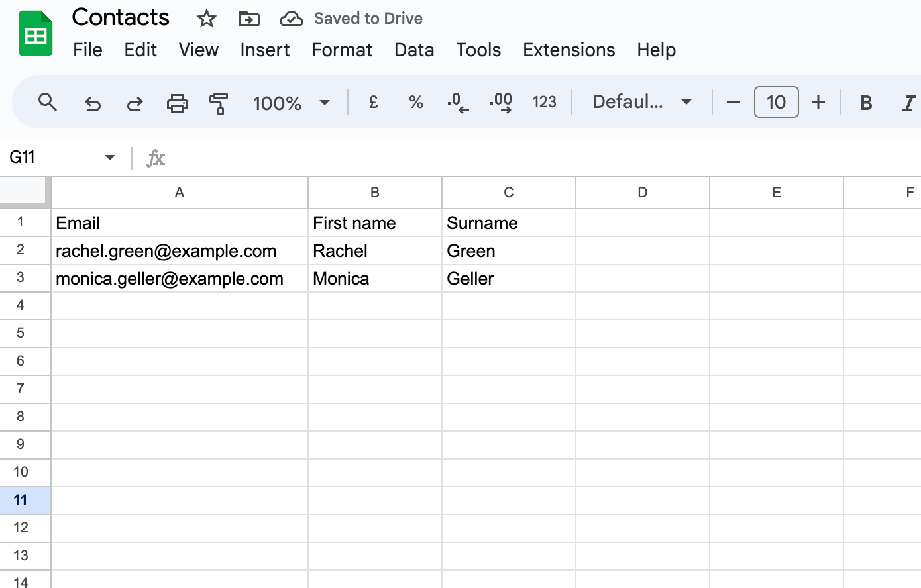Redo the last action
This screenshot has height=588, width=921.
click(135, 103)
